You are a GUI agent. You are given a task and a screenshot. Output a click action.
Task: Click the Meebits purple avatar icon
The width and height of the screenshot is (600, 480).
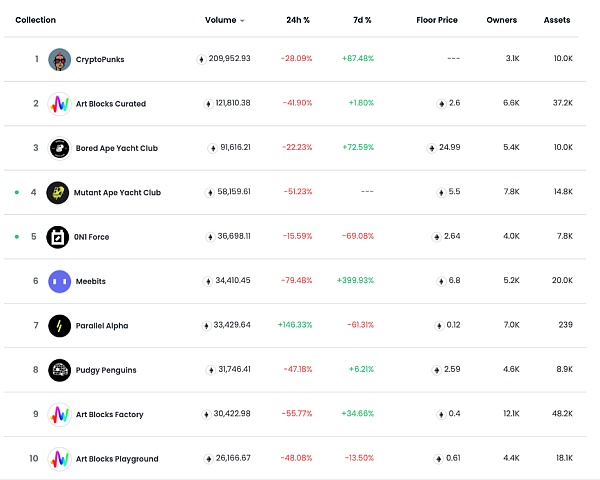click(x=60, y=281)
